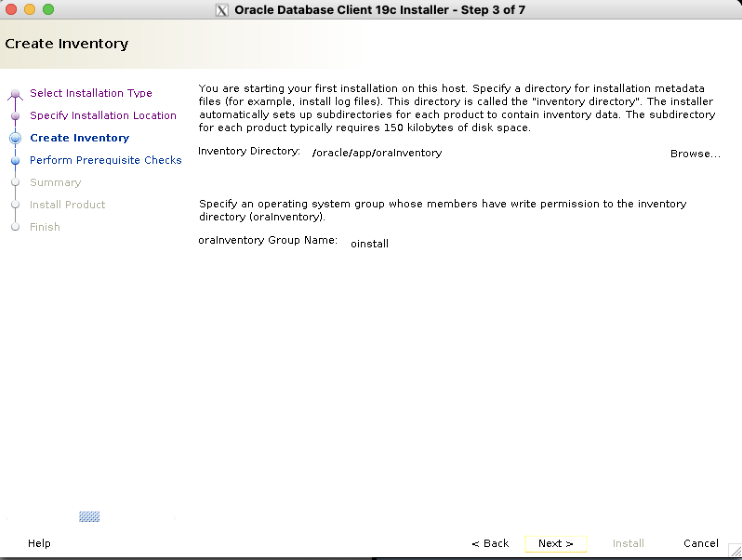
Task: Jump to Specify Installation Location step
Action: coord(103,115)
